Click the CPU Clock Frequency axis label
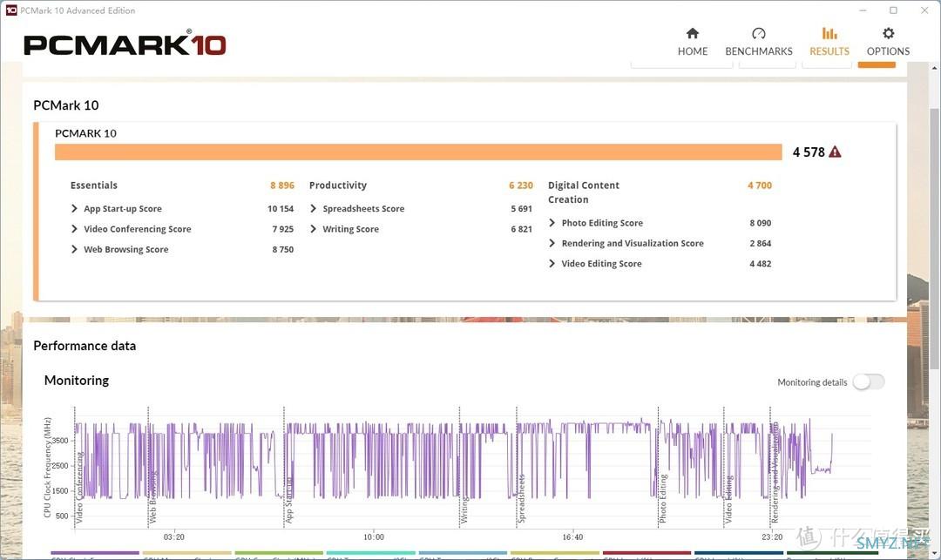Viewport: 941px width, 560px height. point(47,467)
